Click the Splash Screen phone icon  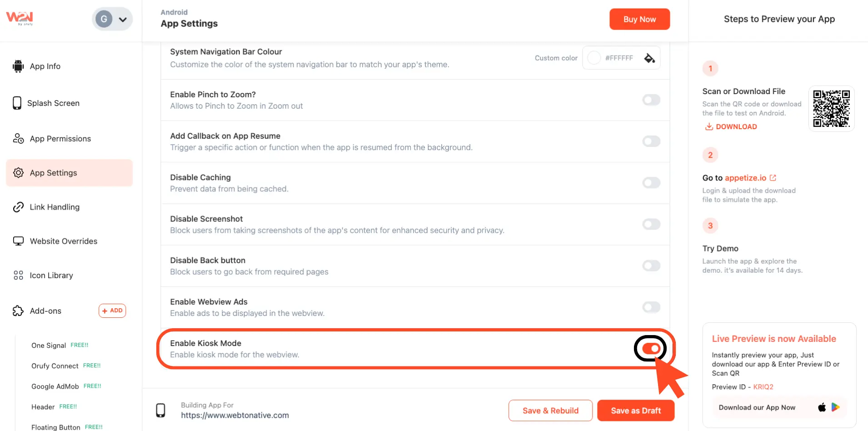pyautogui.click(x=17, y=103)
